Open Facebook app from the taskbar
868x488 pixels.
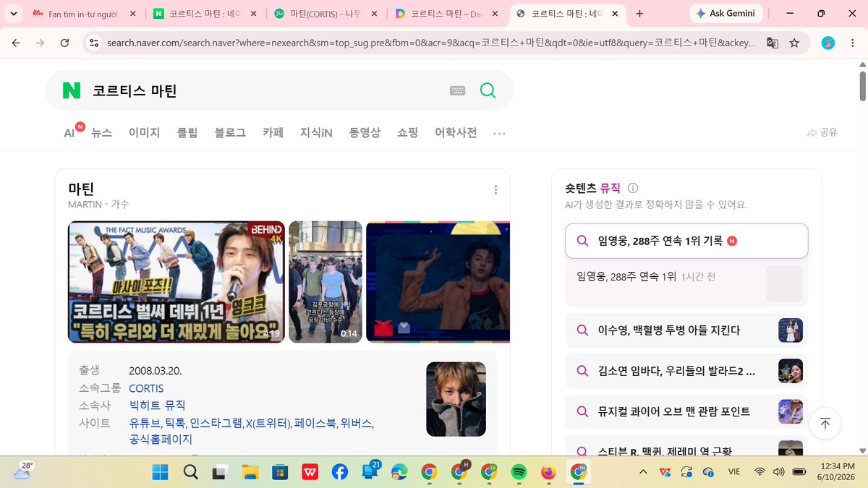(x=339, y=472)
